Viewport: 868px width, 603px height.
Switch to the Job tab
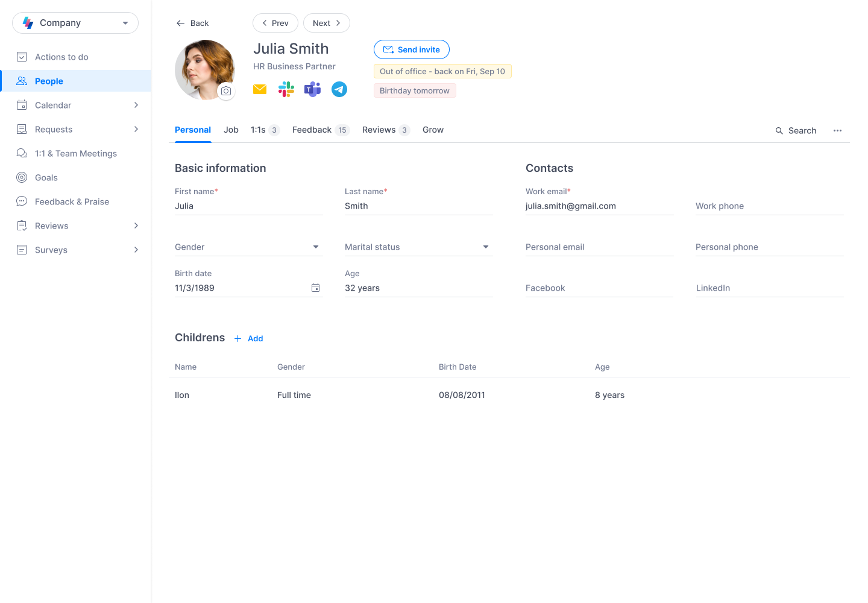[231, 130]
